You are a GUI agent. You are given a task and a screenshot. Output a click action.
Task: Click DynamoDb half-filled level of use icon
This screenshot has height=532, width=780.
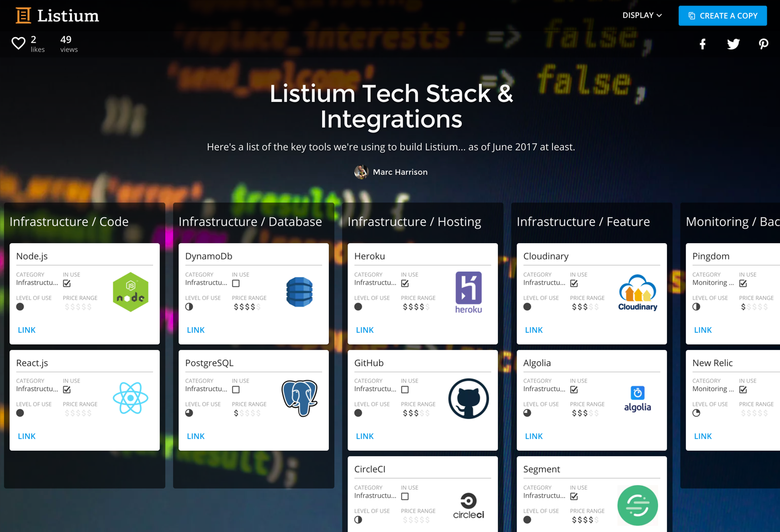(x=189, y=307)
